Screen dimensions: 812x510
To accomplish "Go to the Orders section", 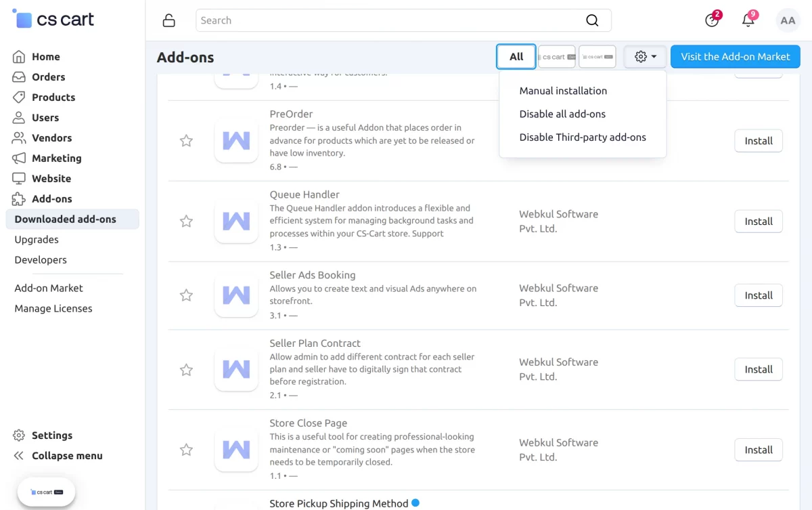I will tap(48, 77).
